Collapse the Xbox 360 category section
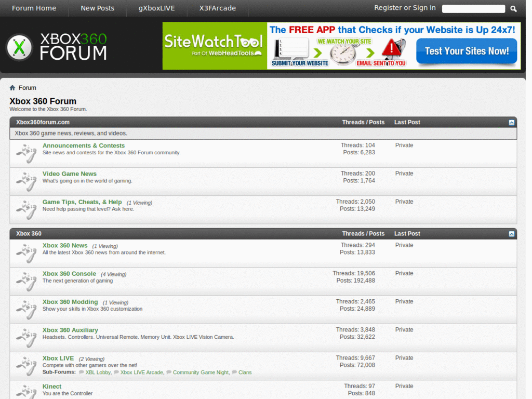The width and height of the screenshot is (532, 399). [x=512, y=234]
